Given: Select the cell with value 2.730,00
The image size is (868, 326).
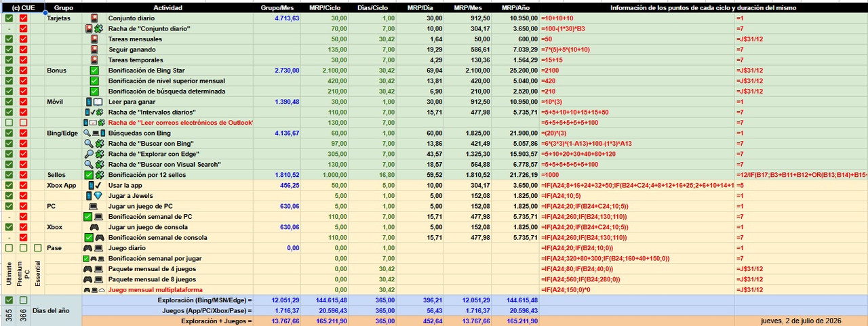Looking at the screenshot, I should point(277,70).
